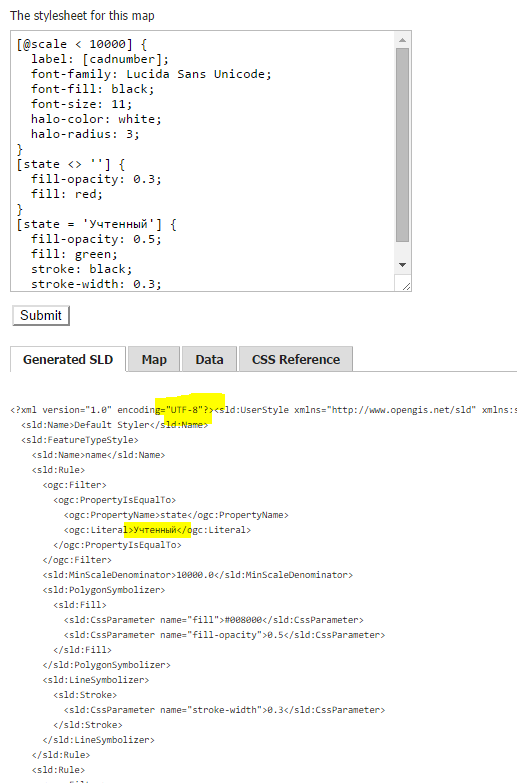Click the highlighted Учтенный literal in SLD
Screen dimensions: 517x783
155,530
